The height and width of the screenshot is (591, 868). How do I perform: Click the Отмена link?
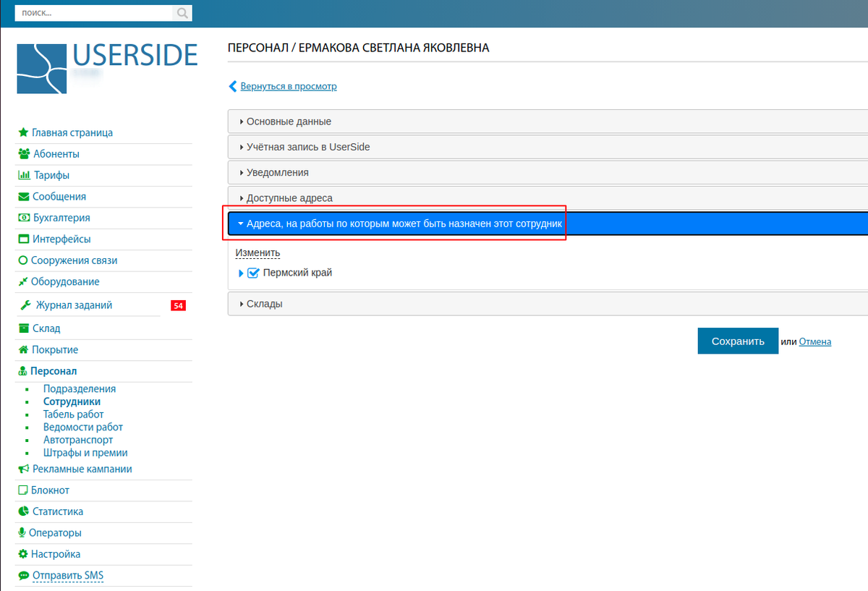pyautogui.click(x=814, y=341)
